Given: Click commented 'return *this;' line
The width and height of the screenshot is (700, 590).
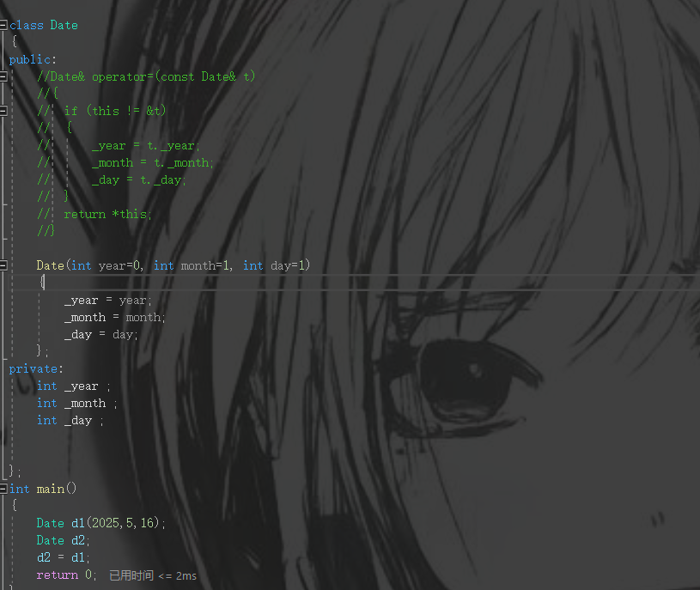Looking at the screenshot, I should pos(107,215).
